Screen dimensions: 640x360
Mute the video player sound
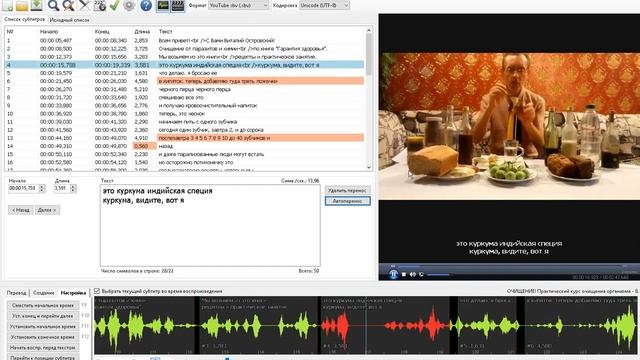(x=413, y=274)
